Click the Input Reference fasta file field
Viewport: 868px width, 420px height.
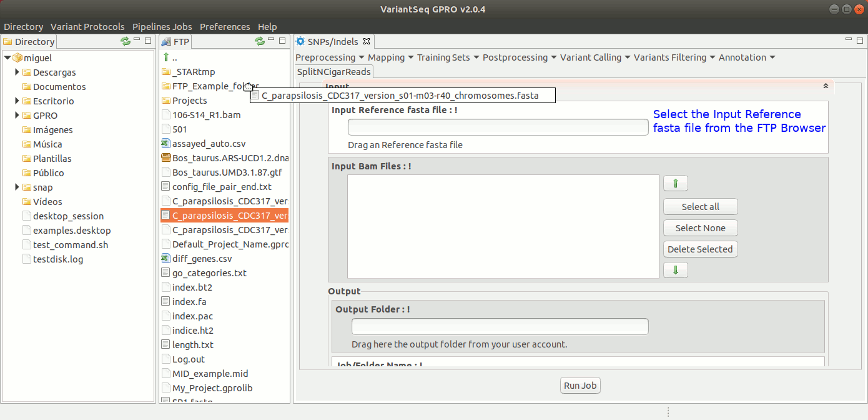tap(498, 127)
